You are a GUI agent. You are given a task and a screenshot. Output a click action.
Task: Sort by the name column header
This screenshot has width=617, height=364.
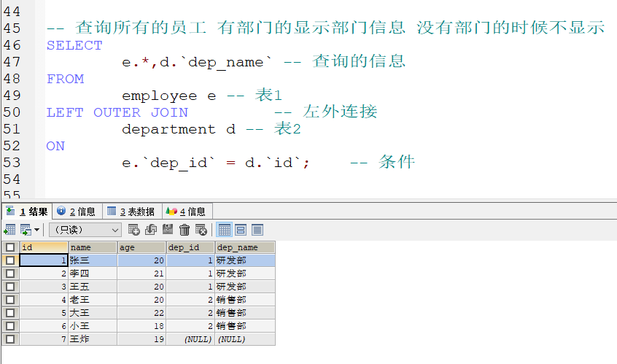pos(93,247)
